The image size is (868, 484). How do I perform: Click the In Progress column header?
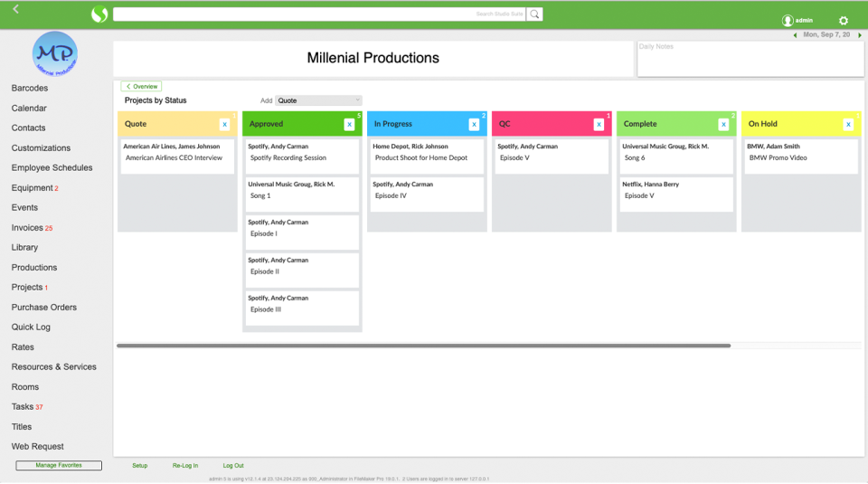tap(427, 124)
